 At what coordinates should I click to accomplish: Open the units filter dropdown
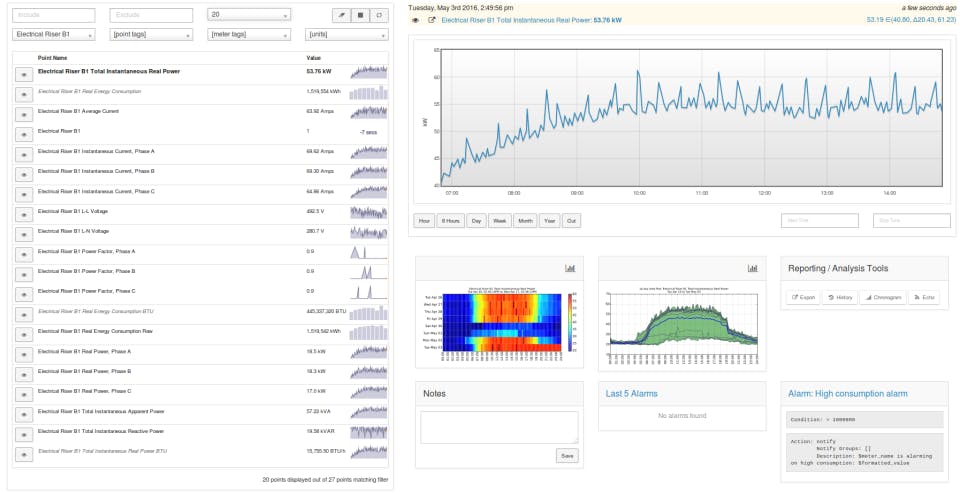[347, 35]
